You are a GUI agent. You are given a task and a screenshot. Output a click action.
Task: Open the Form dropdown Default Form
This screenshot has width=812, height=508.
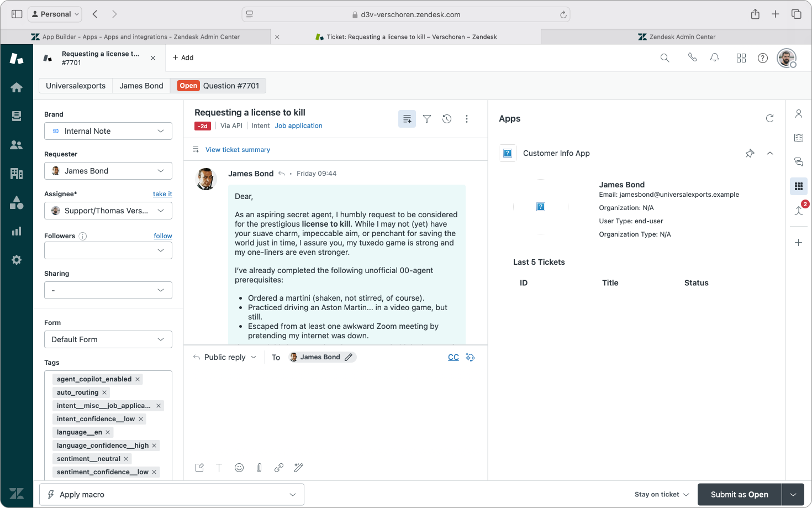coord(108,339)
